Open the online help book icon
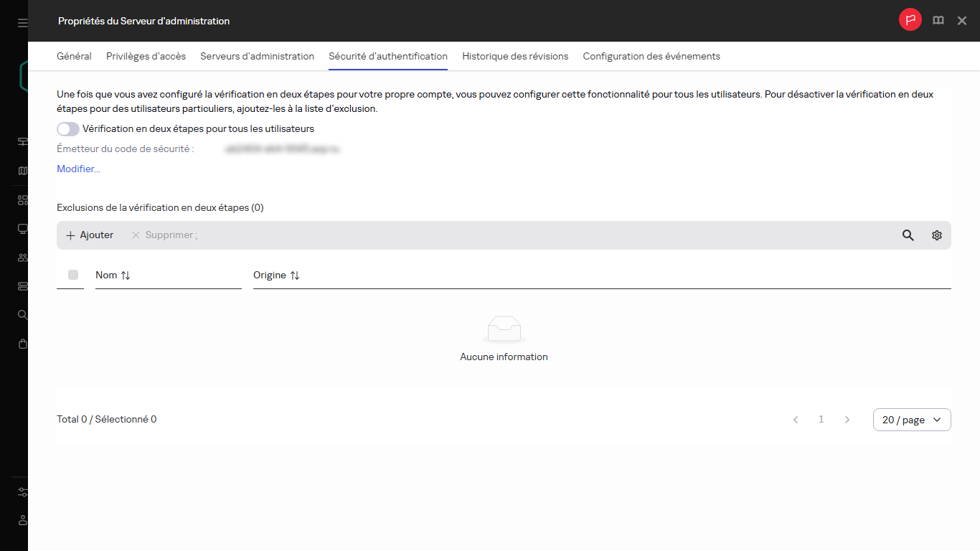Viewport: 980px width, 551px height. (938, 20)
